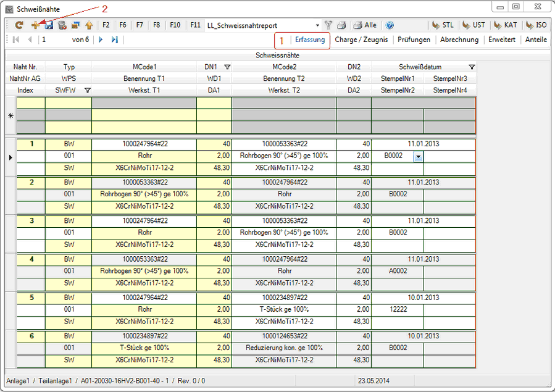Image resolution: width=555 pixels, height=392 pixels.
Task: Open the Prüfungen tab
Action: point(413,40)
